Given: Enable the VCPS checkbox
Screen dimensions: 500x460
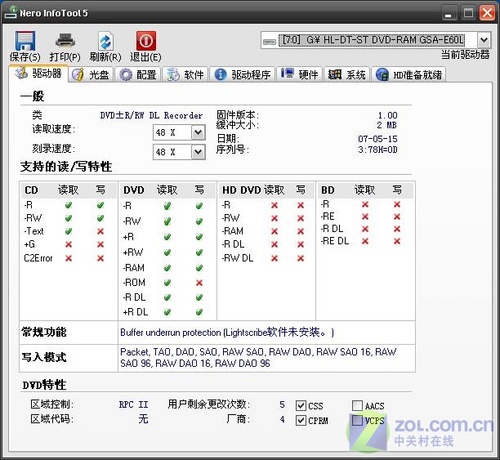Looking at the screenshot, I should [357, 420].
